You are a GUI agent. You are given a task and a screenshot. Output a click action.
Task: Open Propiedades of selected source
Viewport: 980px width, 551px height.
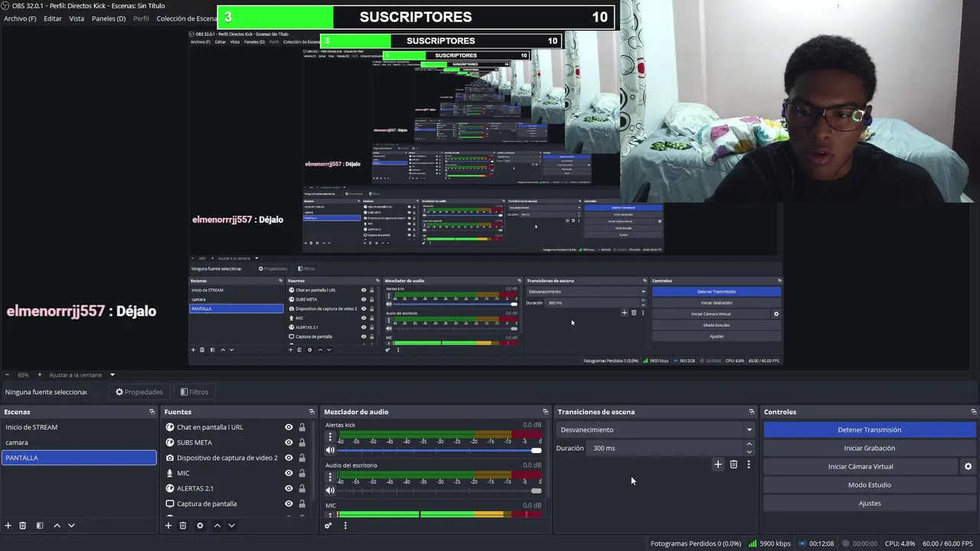click(x=139, y=392)
